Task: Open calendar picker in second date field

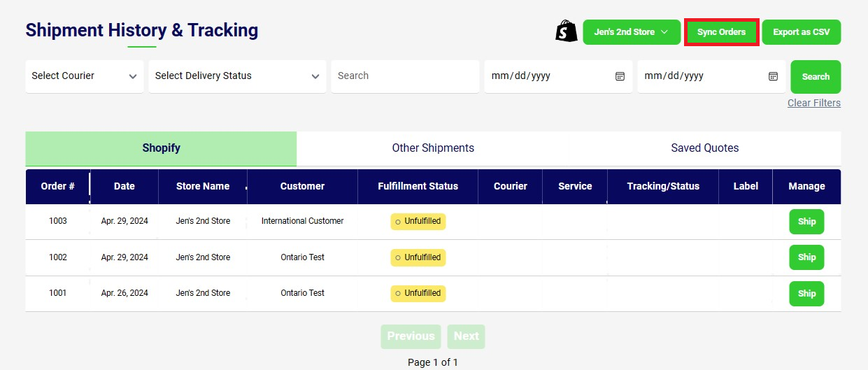Action: coord(773,76)
